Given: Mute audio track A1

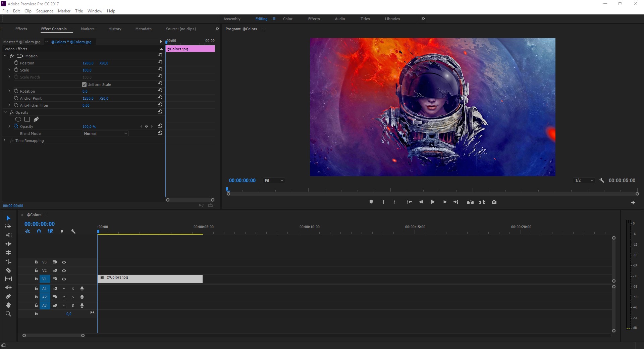Looking at the screenshot, I should (x=64, y=289).
